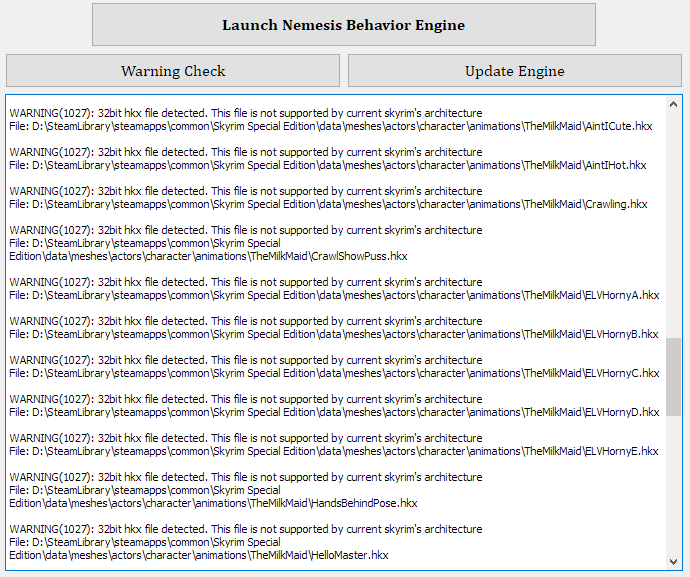Click the ELVHornyD.hkx file path line
Viewport: 690px width, 577px height.
tap(334, 412)
